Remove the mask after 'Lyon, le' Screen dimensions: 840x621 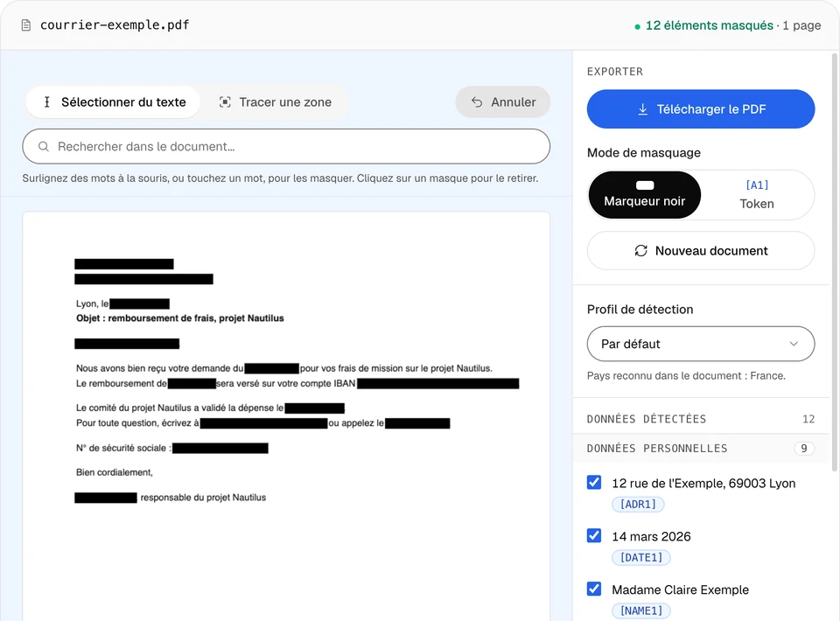tap(140, 304)
